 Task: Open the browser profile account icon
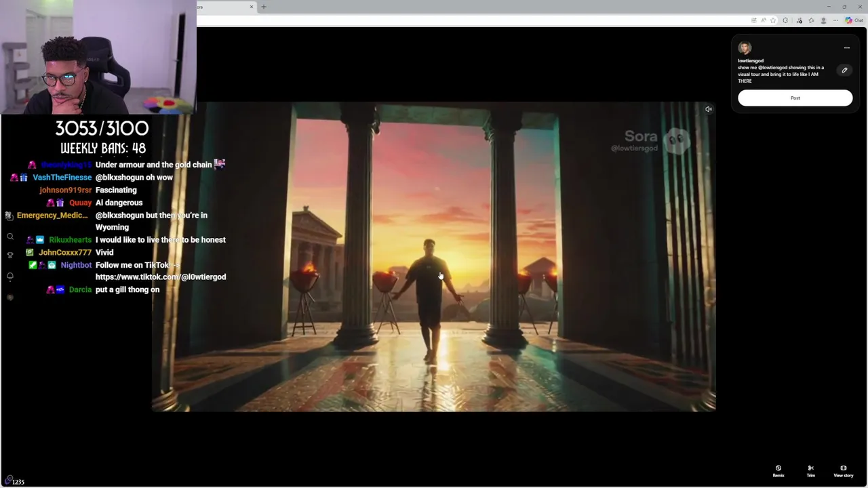[823, 20]
